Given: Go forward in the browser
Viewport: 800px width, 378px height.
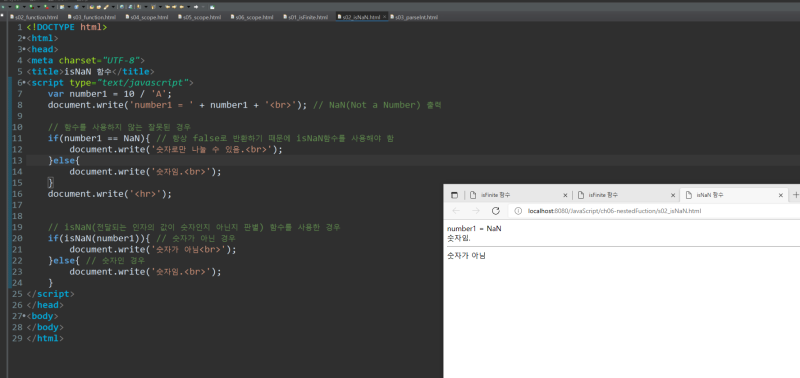Looking at the screenshot, I should (x=476, y=211).
